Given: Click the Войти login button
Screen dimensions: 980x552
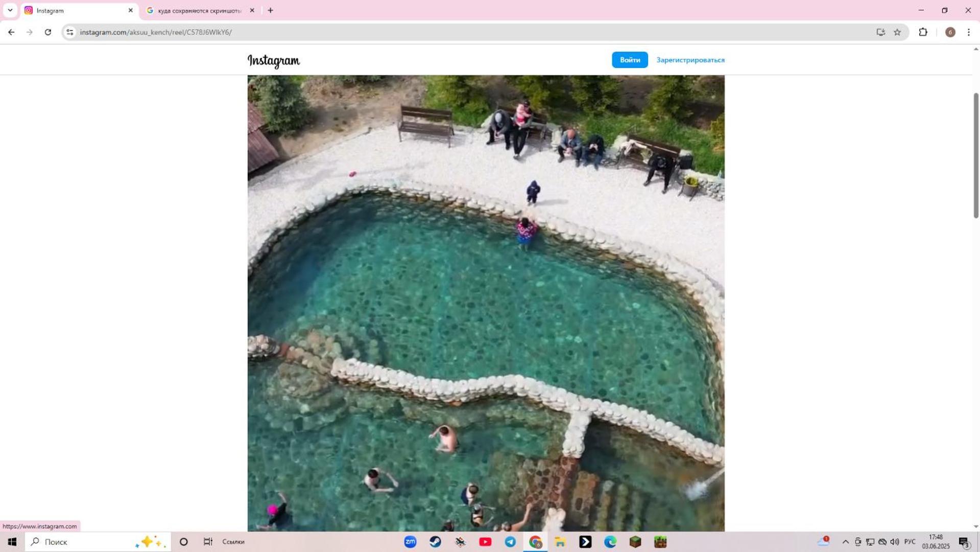Looking at the screenshot, I should (x=630, y=60).
